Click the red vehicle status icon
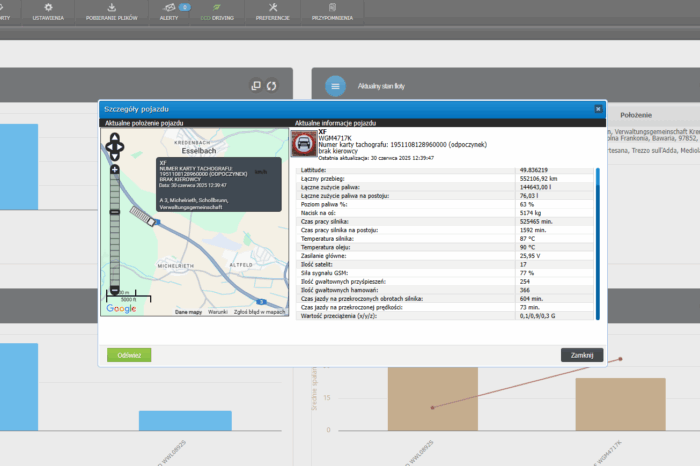 304,144
